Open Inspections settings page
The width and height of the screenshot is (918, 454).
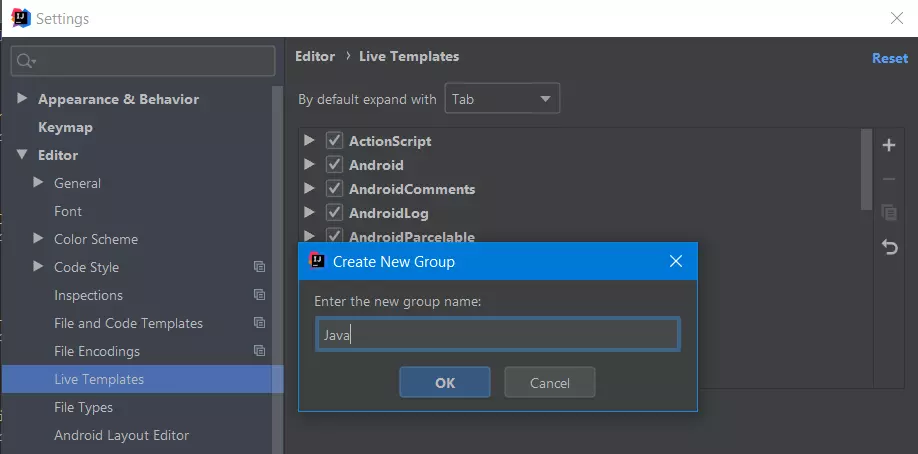pos(88,295)
